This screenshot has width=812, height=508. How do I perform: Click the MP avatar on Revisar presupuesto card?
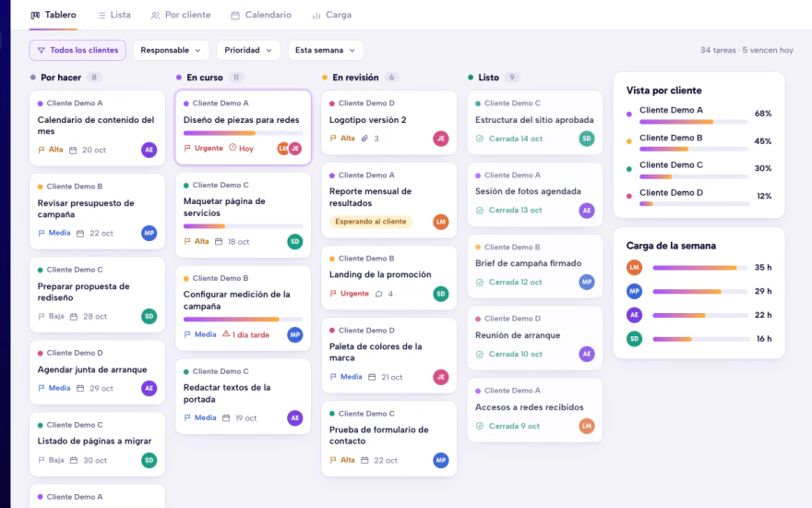[x=149, y=233]
